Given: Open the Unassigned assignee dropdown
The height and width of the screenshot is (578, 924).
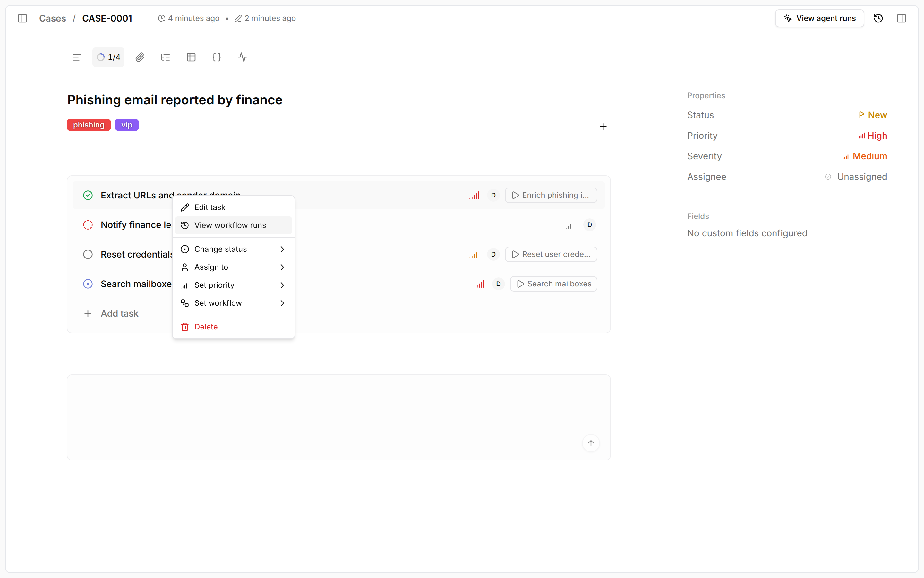Looking at the screenshot, I should (856, 177).
